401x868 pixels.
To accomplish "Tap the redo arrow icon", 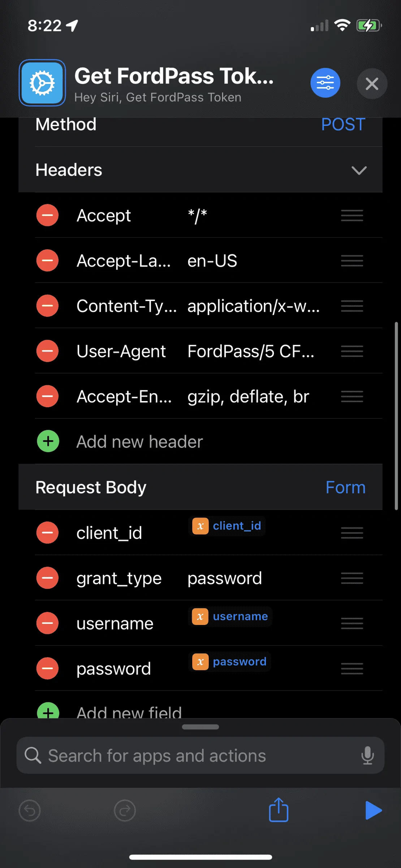I will 125,810.
